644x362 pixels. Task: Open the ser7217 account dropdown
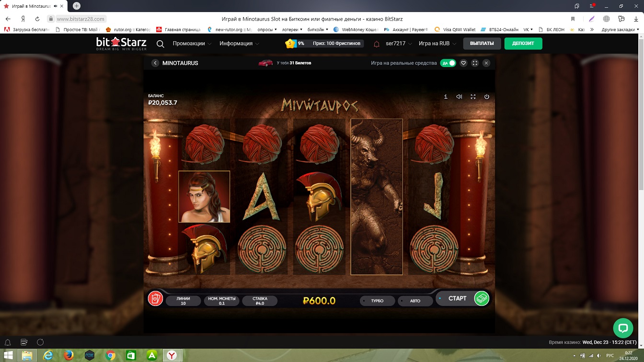tap(399, 44)
